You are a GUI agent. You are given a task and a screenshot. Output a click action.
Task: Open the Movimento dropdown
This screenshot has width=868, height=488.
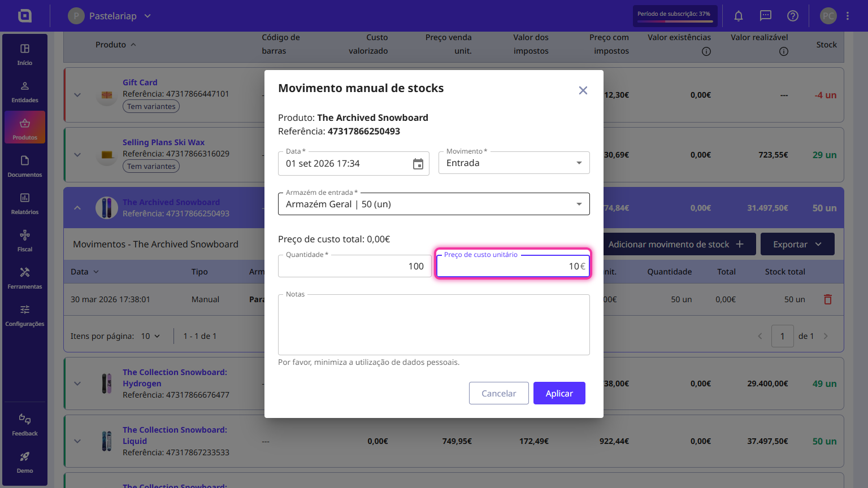click(x=514, y=163)
